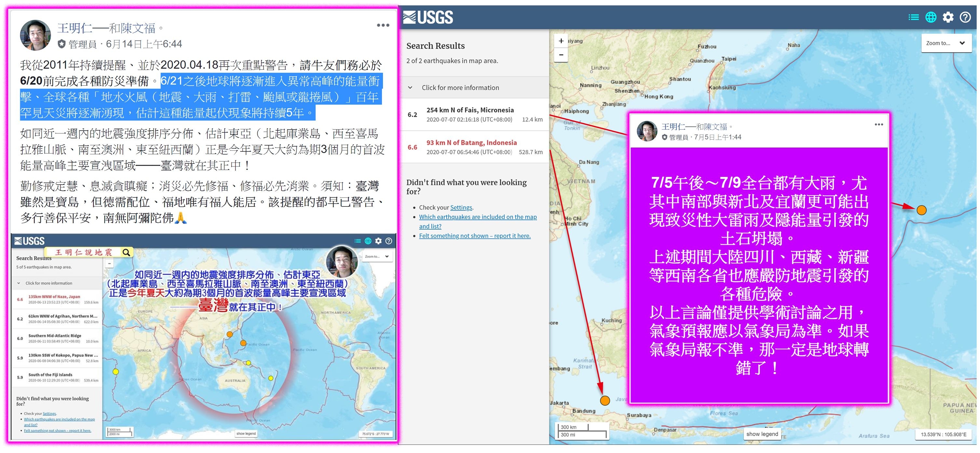Open the globe map icon in main USGS header
The image size is (980, 453).
coord(931,17)
